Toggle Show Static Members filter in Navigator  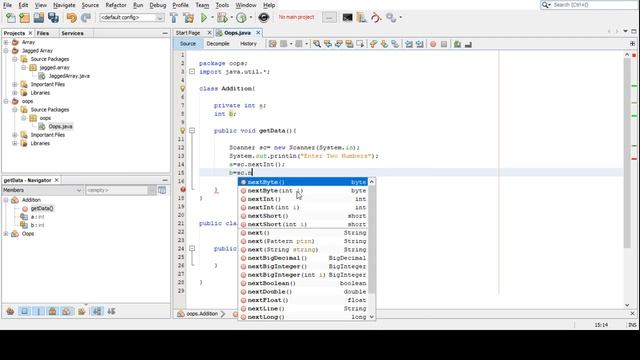(39, 311)
